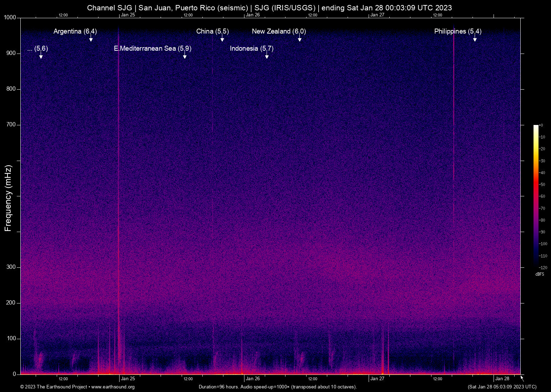
Task: Click the arrow under the '... (5.6)' label
Action: tap(41, 56)
